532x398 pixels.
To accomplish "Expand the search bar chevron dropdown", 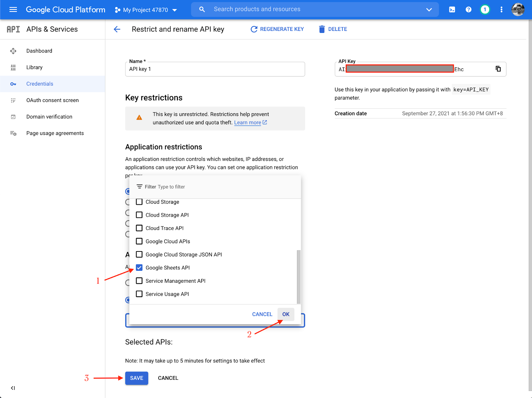I will click(x=429, y=9).
